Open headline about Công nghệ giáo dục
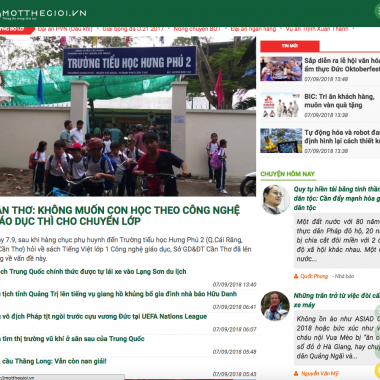 tap(120, 215)
